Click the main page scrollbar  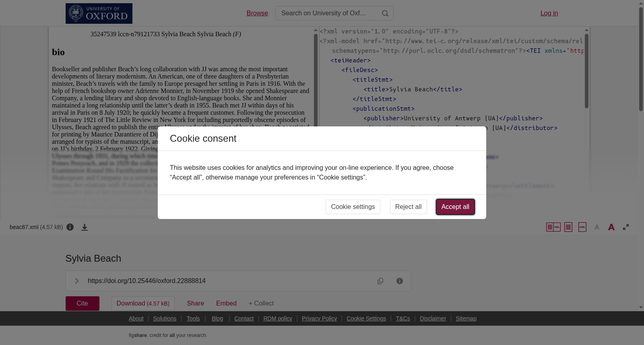[x=641, y=59]
